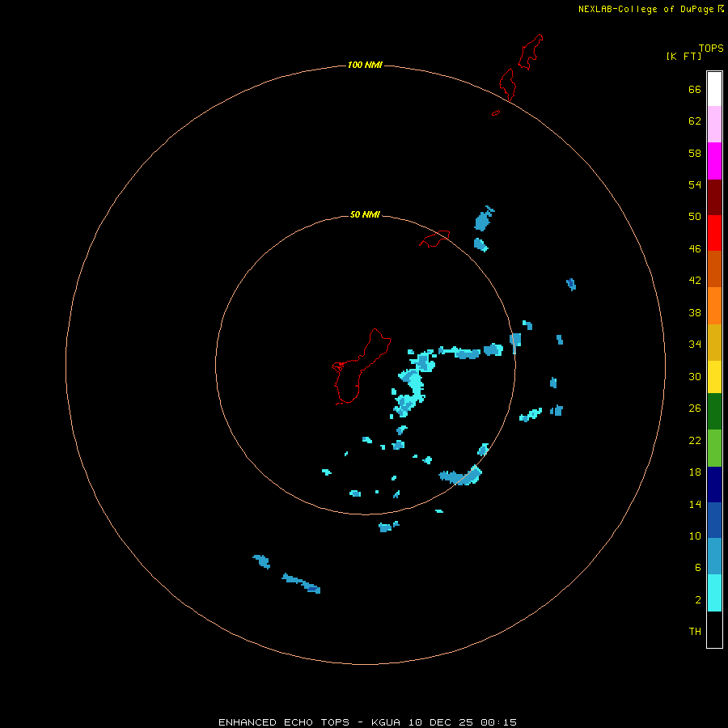Viewport: 728px width, 728px height.
Task: Click the medium blue 18 K FT swatch
Action: pyautogui.click(x=714, y=520)
